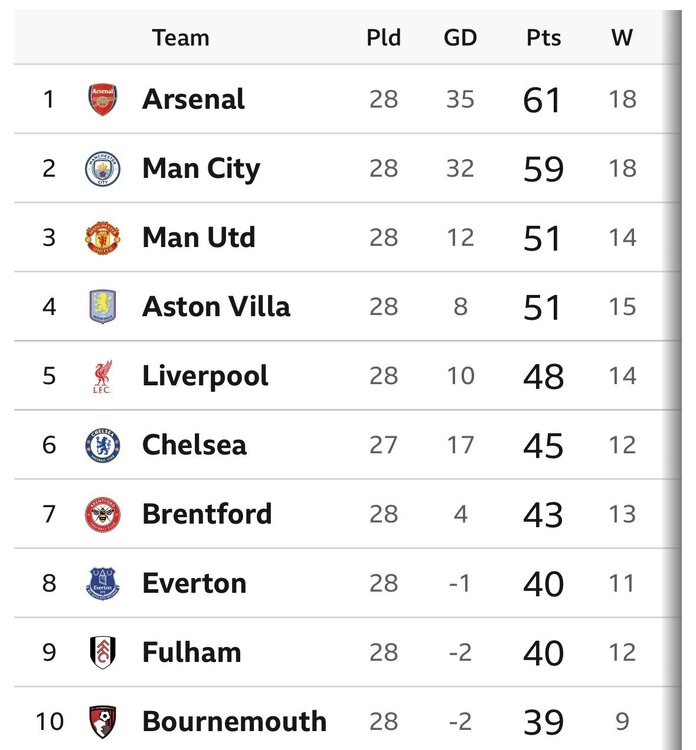Image resolution: width=696 pixels, height=750 pixels.
Task: Click the Brentford bee crest
Action: pyautogui.click(x=102, y=515)
